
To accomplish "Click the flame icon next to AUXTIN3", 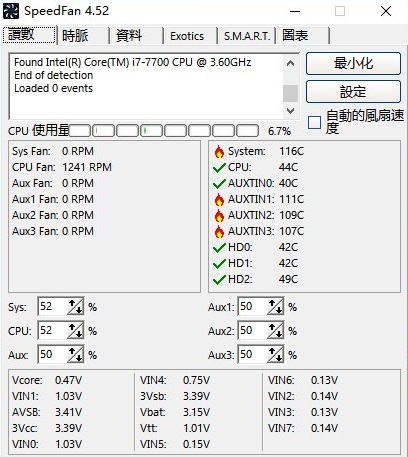I will coord(219,231).
